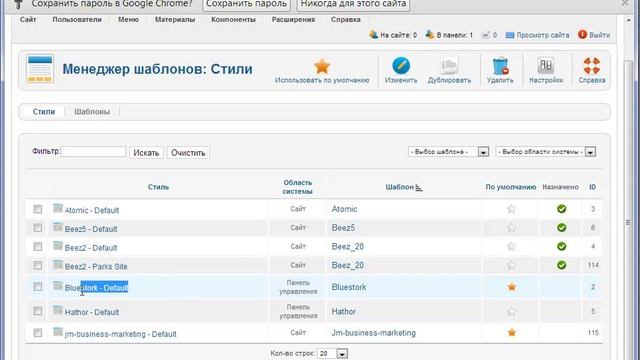Click the orange default star in Bluestork row
This screenshot has height=360, width=640.
pos(511,287)
